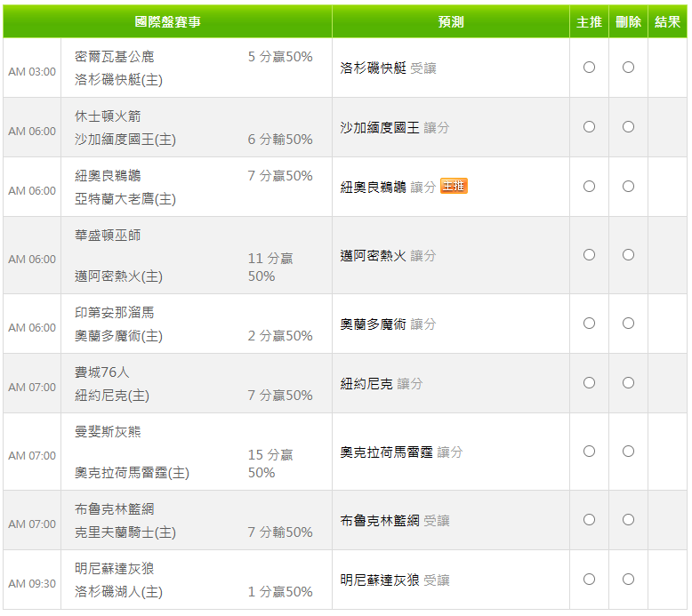Viewport: 692px width, 616px height.
Task: Click team name 洛杉磯快艇(主) in matchup column
Action: [118, 80]
